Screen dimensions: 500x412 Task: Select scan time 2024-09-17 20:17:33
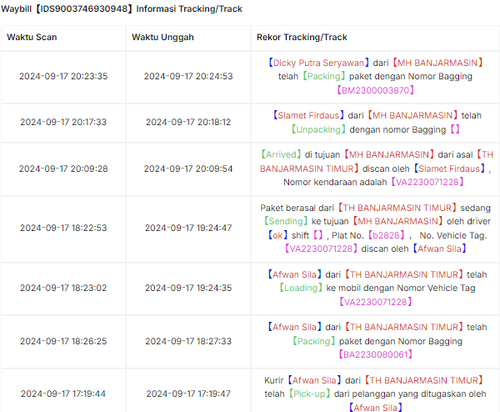63,122
